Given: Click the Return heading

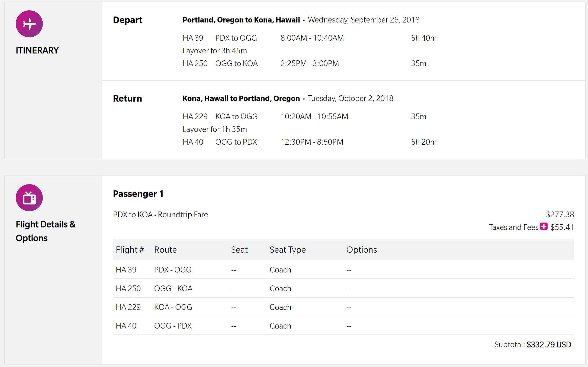Looking at the screenshot, I should click(127, 99).
